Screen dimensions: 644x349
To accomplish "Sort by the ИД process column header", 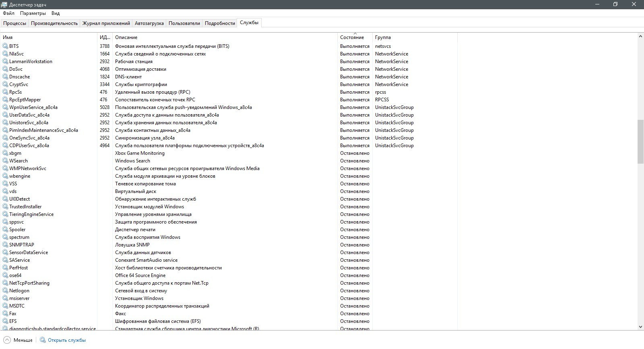I will tap(105, 37).
